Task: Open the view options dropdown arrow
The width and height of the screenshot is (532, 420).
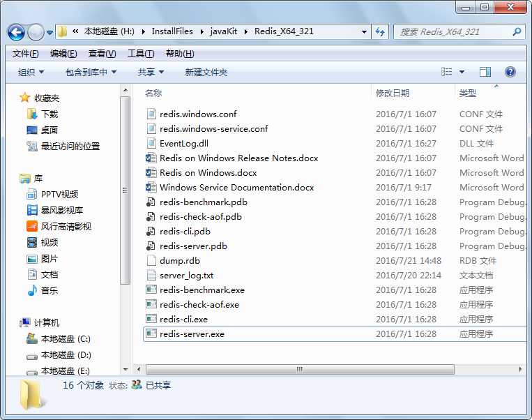Action: (462, 72)
